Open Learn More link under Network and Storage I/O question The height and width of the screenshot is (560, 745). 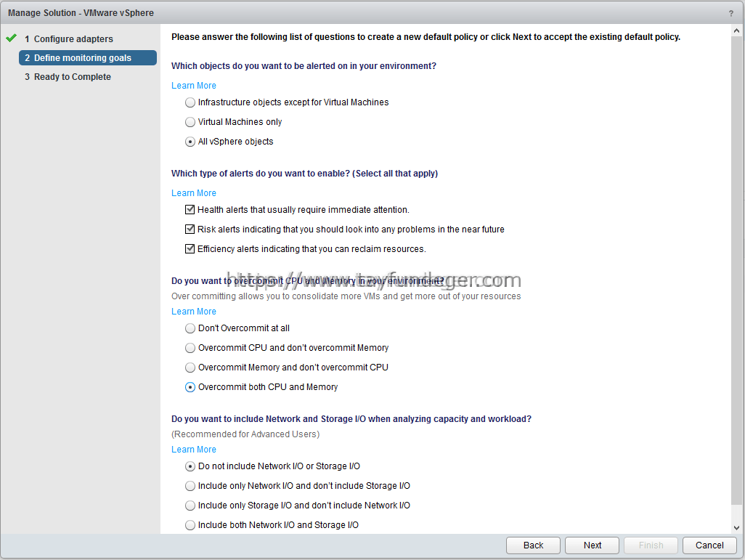click(x=194, y=450)
